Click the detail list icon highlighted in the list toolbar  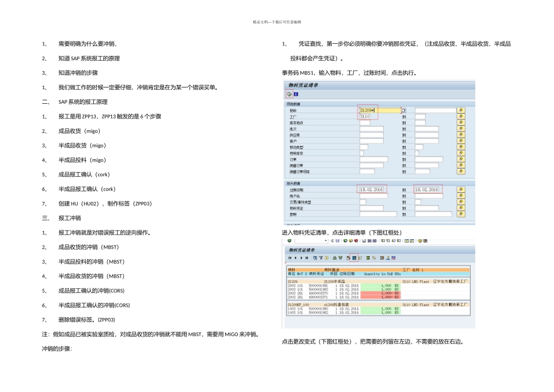(x=354, y=258)
